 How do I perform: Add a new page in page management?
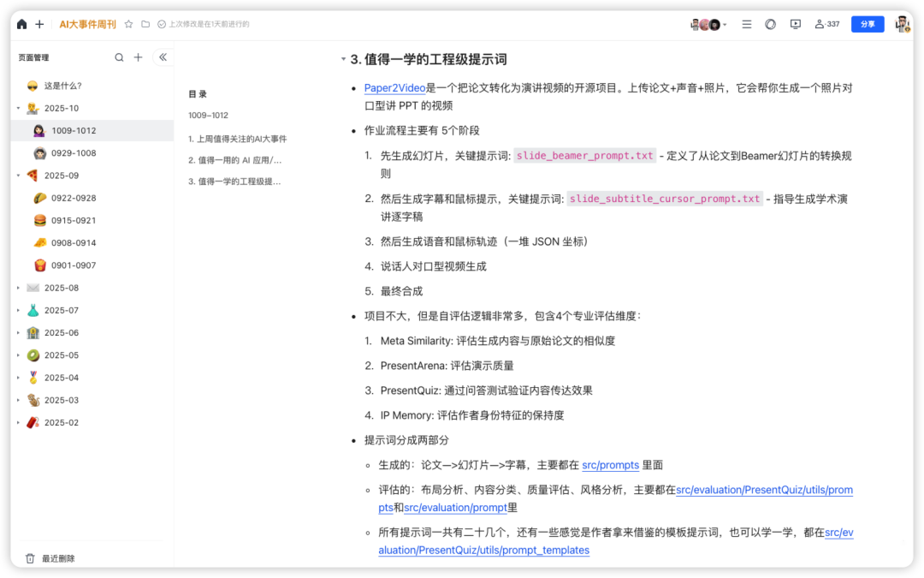(x=138, y=57)
